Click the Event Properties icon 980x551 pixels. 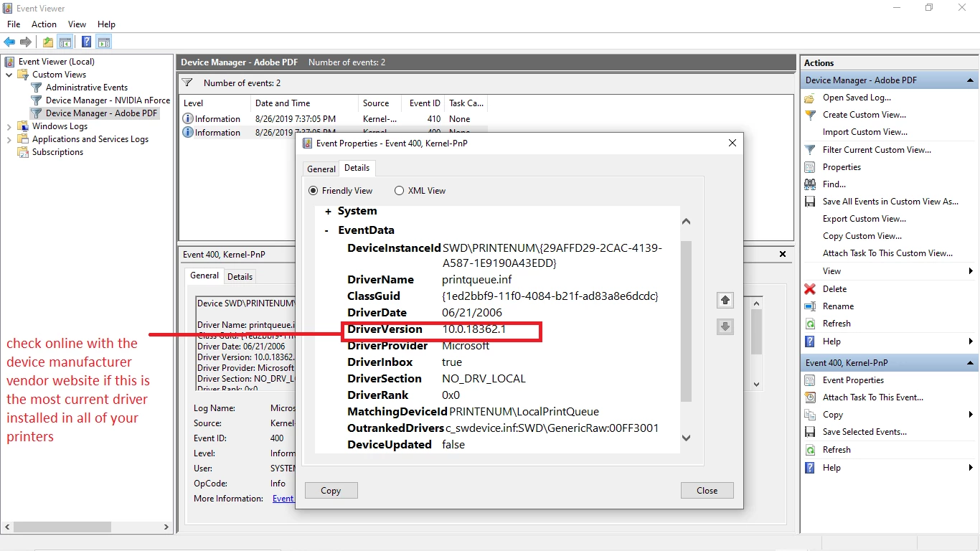(x=810, y=380)
